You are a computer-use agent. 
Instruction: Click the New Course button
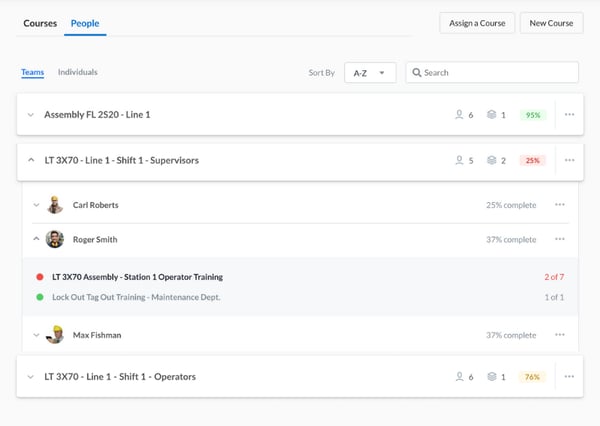pos(551,23)
